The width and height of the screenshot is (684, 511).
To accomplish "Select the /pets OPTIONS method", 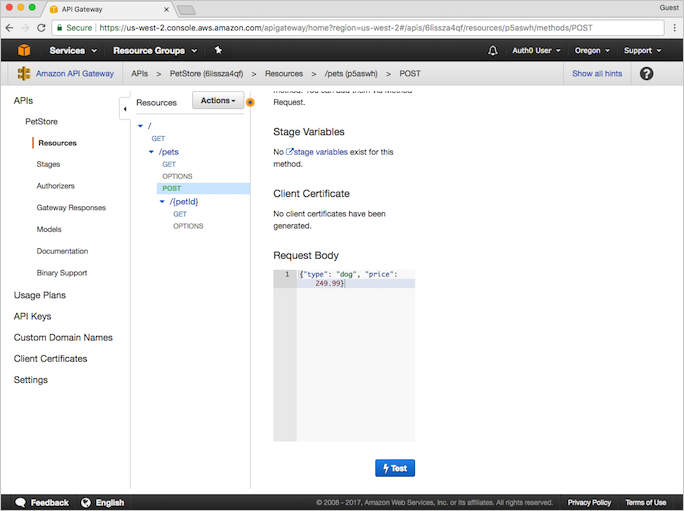I will [178, 176].
